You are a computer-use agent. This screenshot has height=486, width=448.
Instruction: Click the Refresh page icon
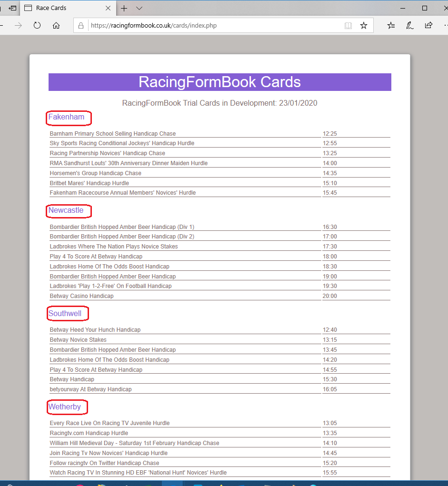(37, 25)
